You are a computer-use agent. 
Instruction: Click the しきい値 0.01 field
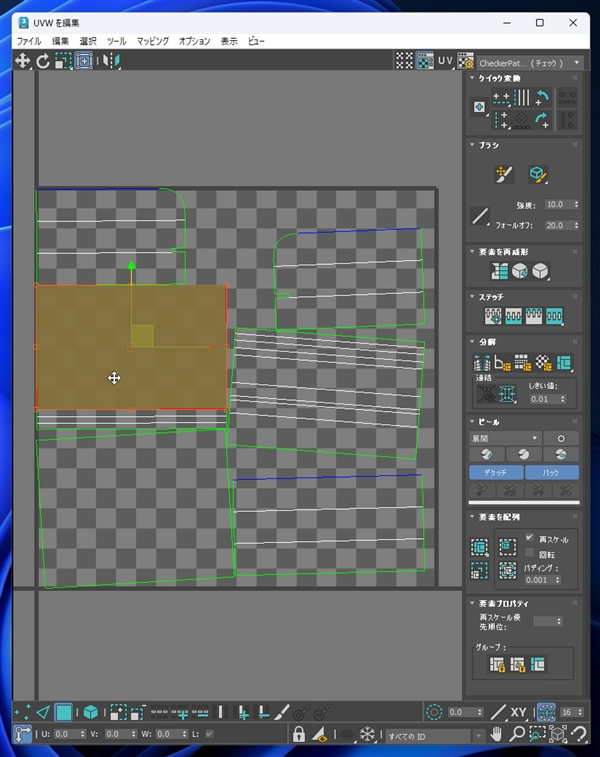click(547, 399)
